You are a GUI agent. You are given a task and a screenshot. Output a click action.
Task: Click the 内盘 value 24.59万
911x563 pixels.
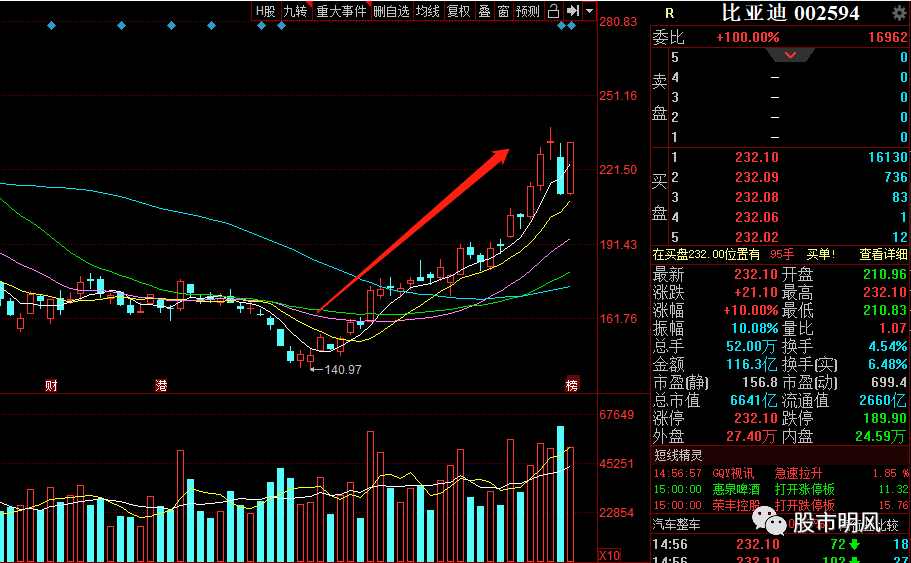pyautogui.click(x=880, y=436)
